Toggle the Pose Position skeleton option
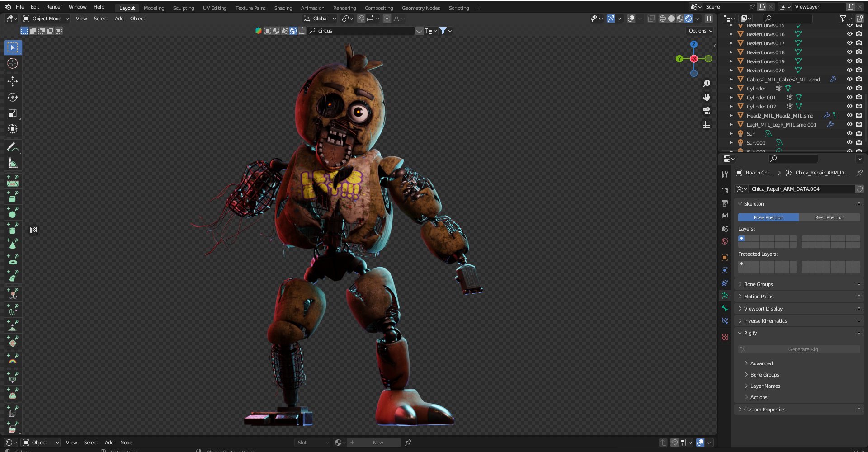 769,217
